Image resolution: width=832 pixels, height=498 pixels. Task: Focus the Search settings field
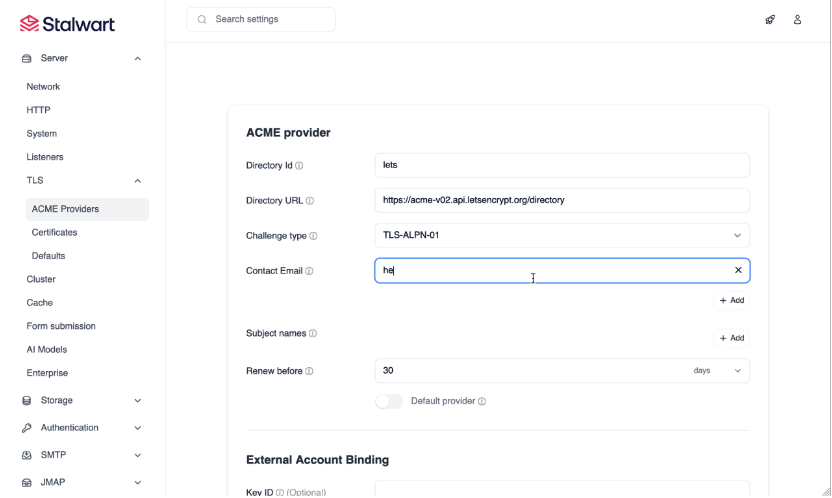(270, 19)
